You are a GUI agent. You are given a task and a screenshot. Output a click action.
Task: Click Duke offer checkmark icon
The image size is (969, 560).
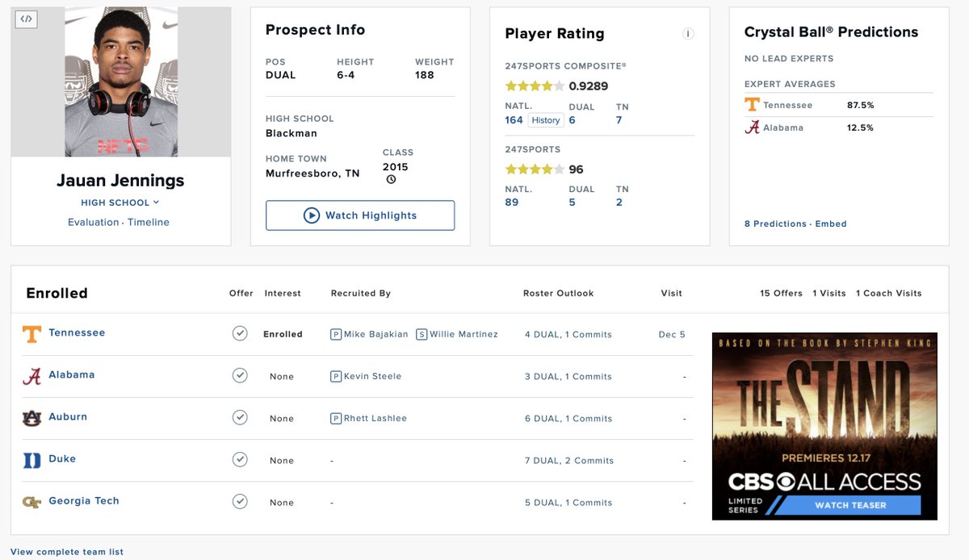(240, 459)
